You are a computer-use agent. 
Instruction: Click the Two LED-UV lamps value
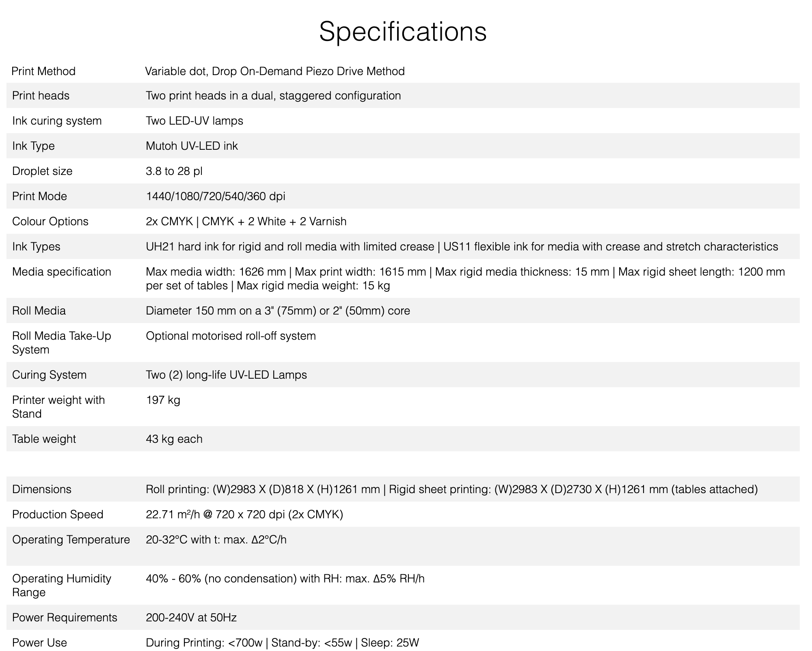pos(194,121)
